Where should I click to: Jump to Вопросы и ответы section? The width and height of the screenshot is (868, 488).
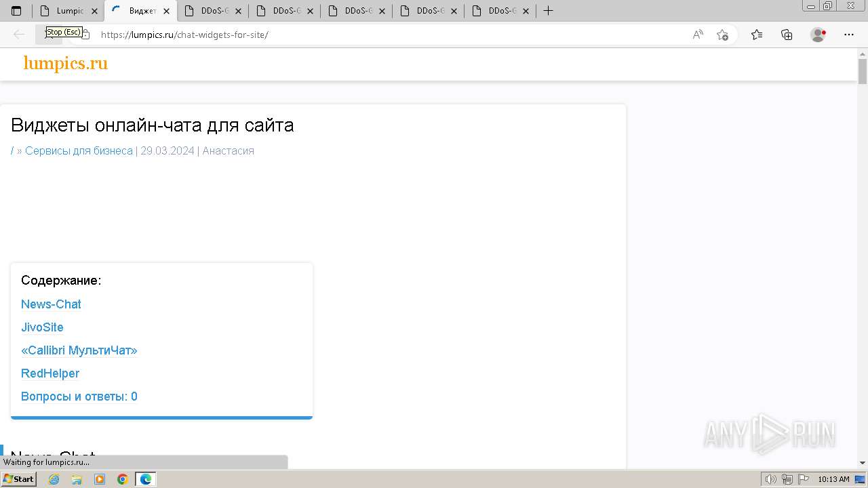(79, 396)
